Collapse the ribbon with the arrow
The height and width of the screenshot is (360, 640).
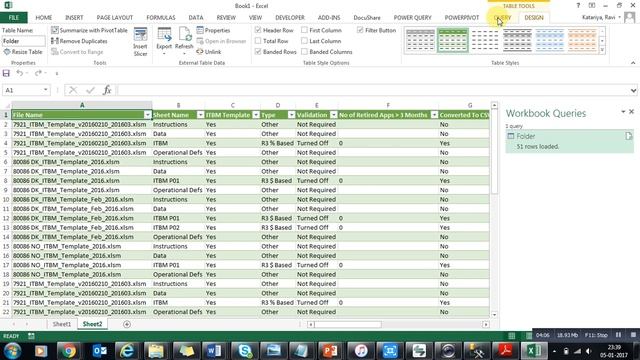point(633,63)
